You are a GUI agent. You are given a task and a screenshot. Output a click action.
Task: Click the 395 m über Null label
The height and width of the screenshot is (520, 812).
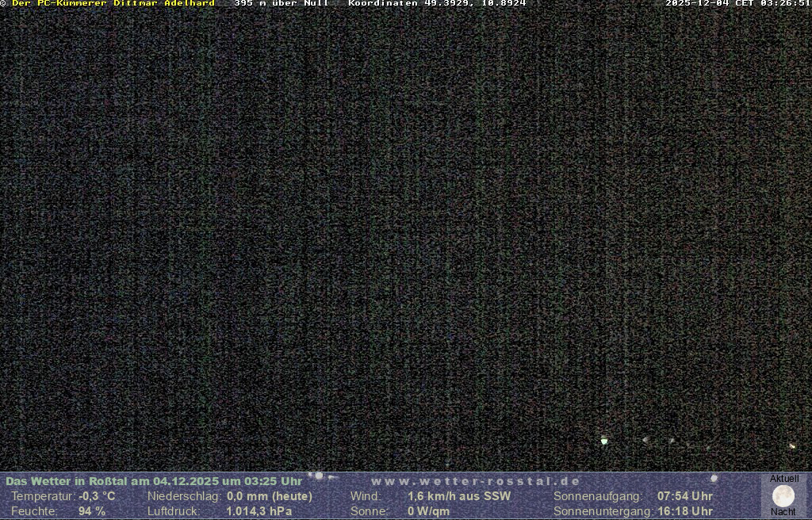(281, 4)
